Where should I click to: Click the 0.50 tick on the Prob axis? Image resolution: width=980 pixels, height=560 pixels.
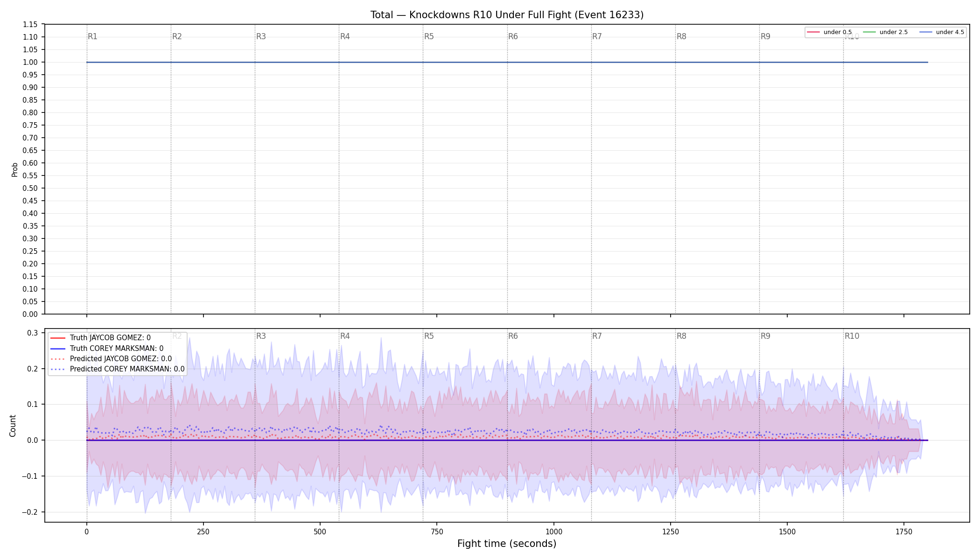pos(31,189)
